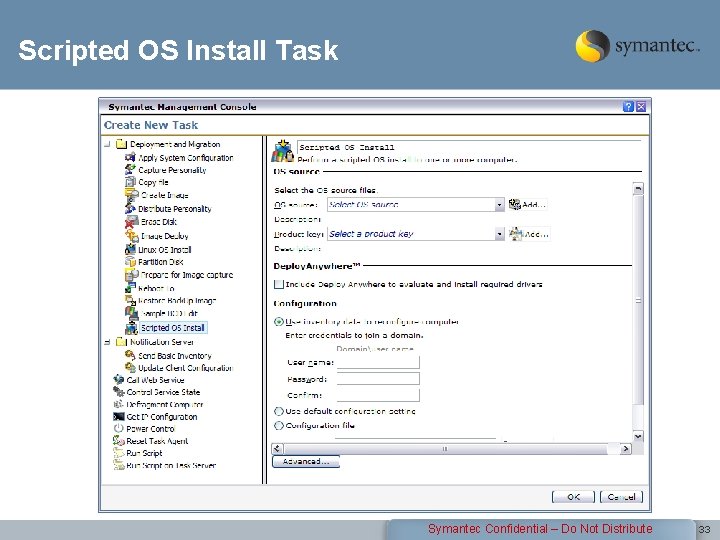Click the task name field Scripted OS Install
This screenshot has height=540, width=720.
(x=468, y=147)
